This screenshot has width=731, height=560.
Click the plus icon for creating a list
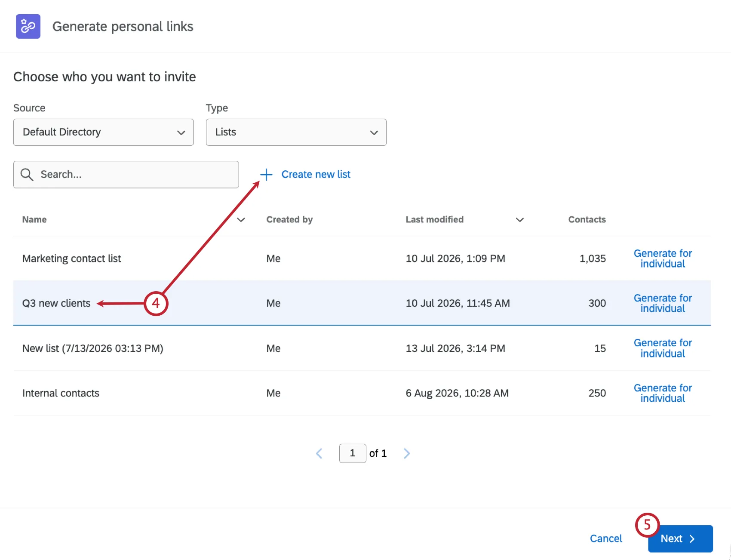tap(266, 174)
